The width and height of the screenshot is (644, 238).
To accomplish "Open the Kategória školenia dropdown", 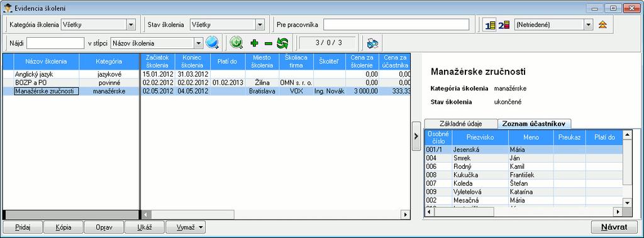I will click(x=131, y=25).
